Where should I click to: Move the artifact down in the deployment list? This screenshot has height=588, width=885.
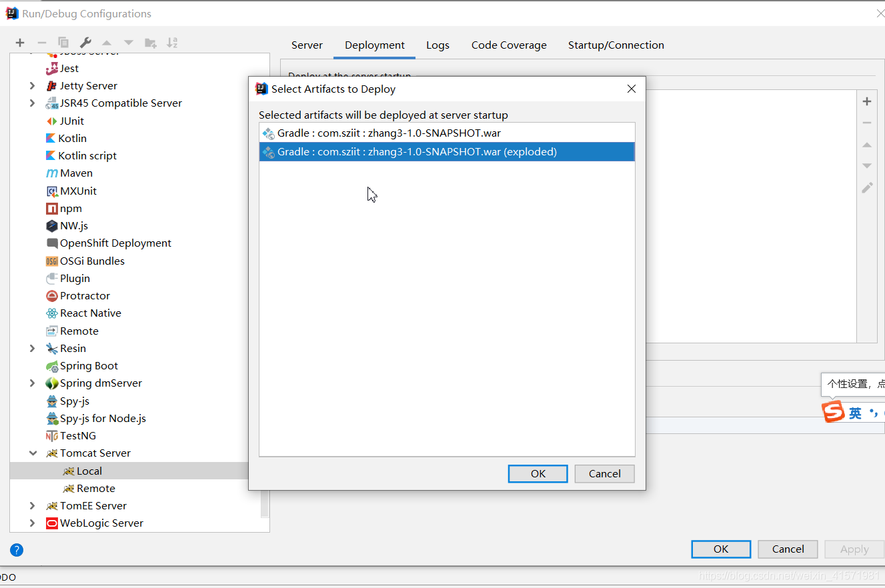[x=867, y=166]
